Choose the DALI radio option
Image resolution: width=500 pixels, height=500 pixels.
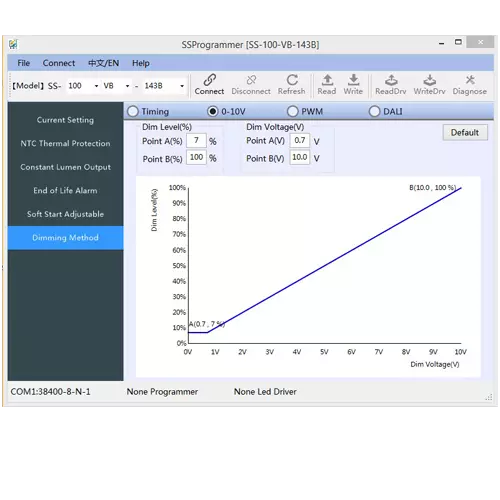point(374,111)
